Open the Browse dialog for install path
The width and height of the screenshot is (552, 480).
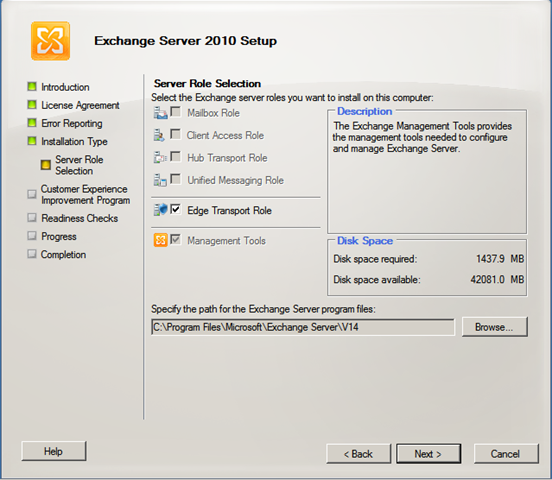click(495, 327)
